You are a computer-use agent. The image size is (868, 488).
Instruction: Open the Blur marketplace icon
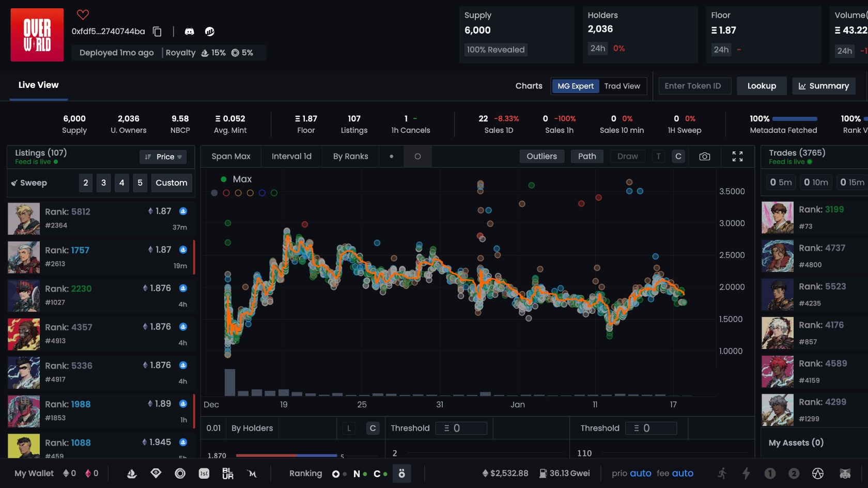(228, 474)
